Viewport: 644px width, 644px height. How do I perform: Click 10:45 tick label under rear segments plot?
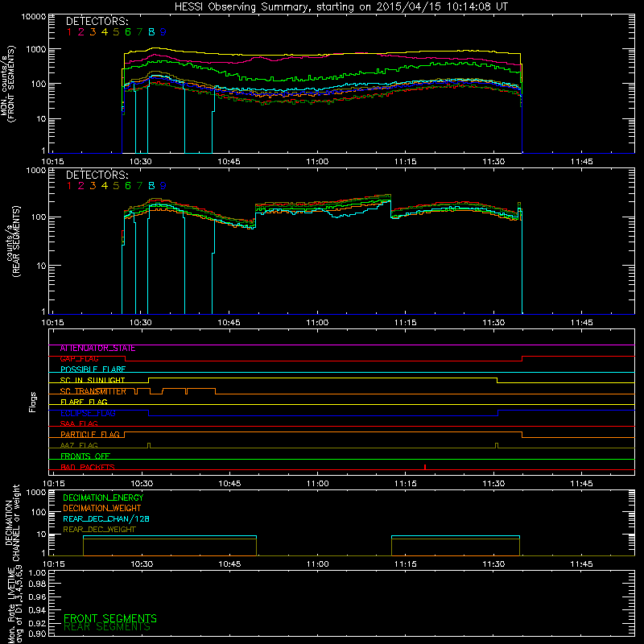coord(229,323)
